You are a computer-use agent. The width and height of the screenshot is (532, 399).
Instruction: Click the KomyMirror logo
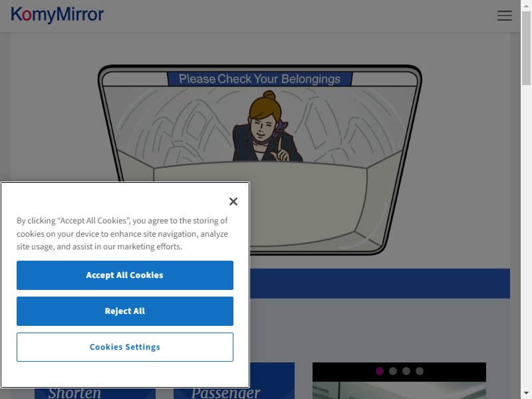[x=57, y=15]
